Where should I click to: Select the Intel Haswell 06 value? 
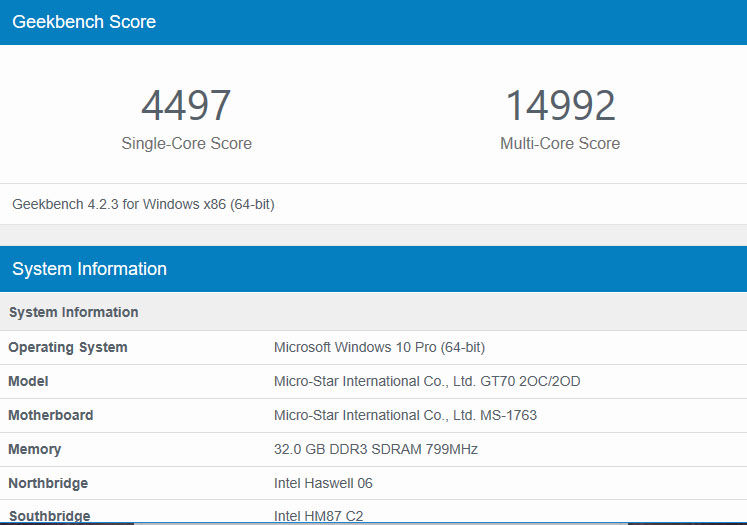[323, 484]
